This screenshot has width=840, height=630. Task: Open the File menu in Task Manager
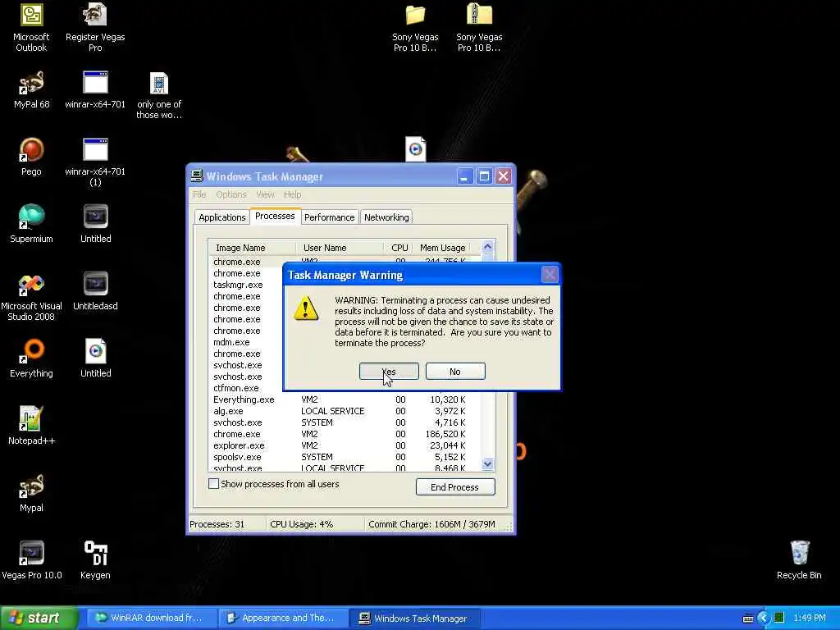199,194
